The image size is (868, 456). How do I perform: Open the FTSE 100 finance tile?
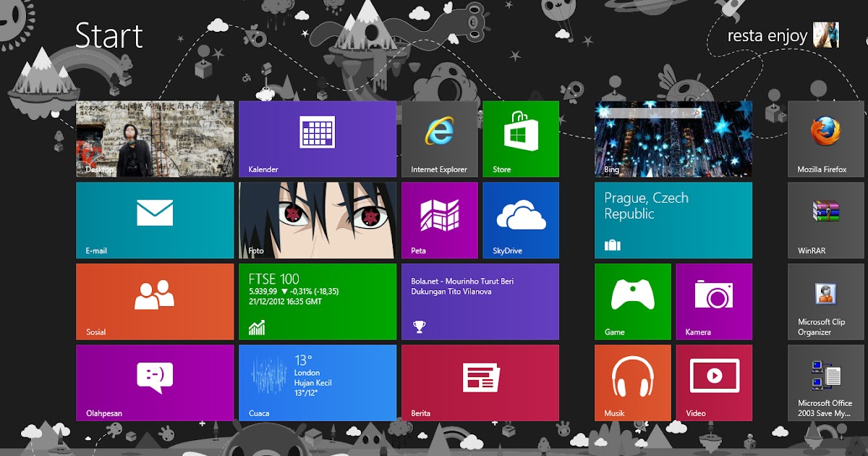click(x=318, y=302)
